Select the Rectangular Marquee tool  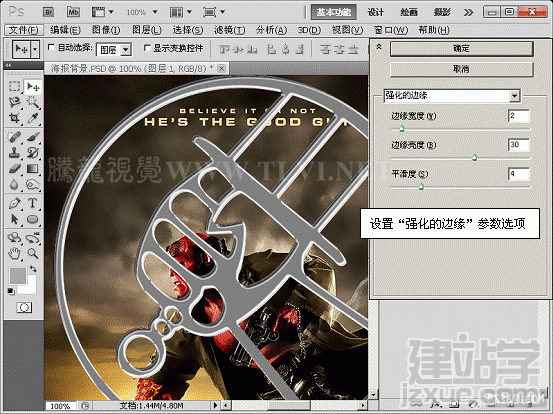click(14, 86)
